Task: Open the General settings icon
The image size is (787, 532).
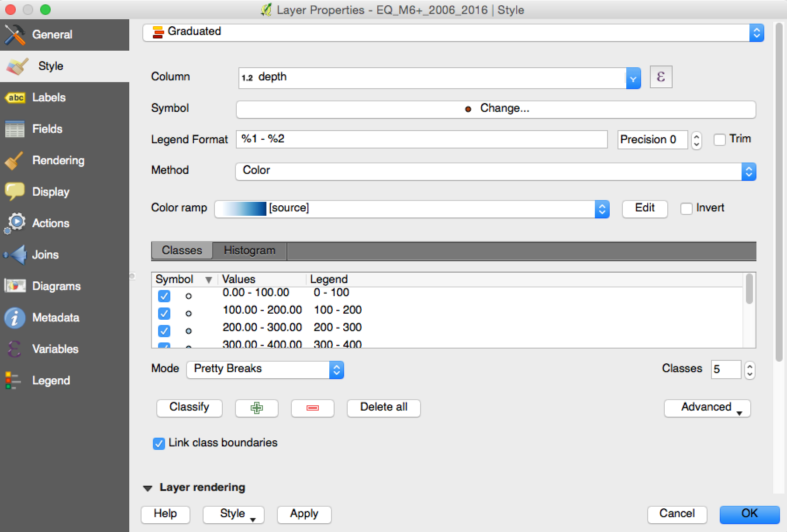Action: pyautogui.click(x=15, y=35)
